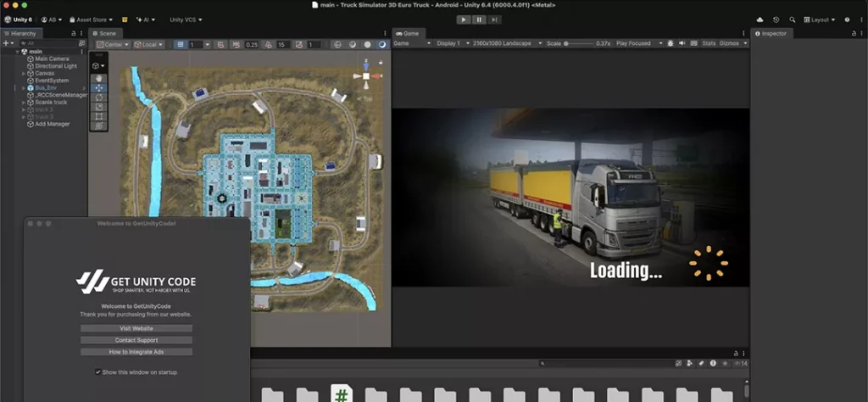
Task: Select the Hand view tool
Action: click(x=98, y=79)
